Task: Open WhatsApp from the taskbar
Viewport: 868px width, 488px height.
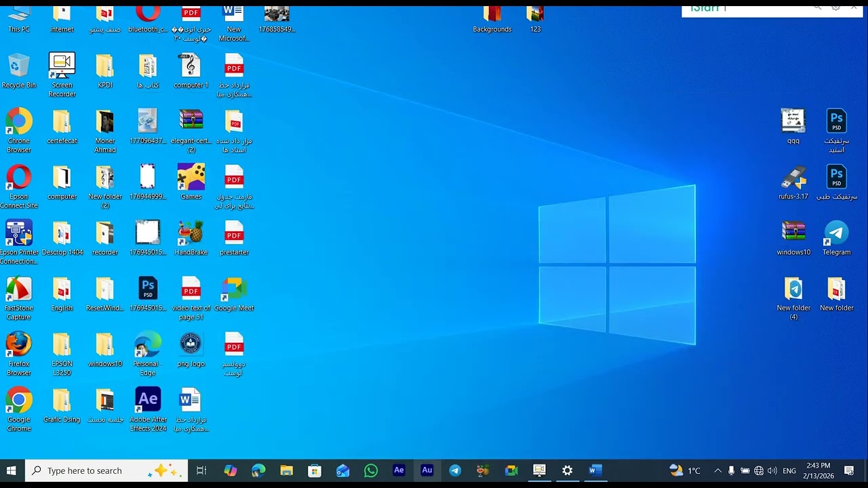Action: 371,470
